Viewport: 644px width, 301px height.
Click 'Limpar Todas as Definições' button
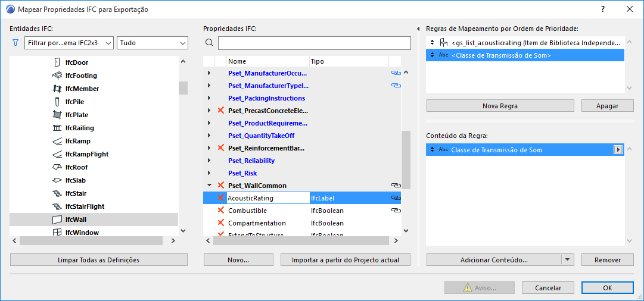point(99,260)
